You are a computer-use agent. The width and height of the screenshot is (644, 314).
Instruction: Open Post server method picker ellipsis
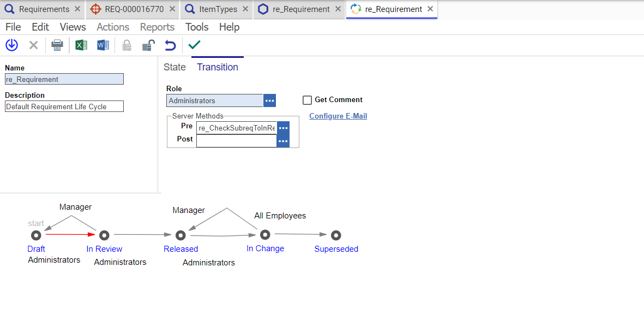pyautogui.click(x=283, y=141)
